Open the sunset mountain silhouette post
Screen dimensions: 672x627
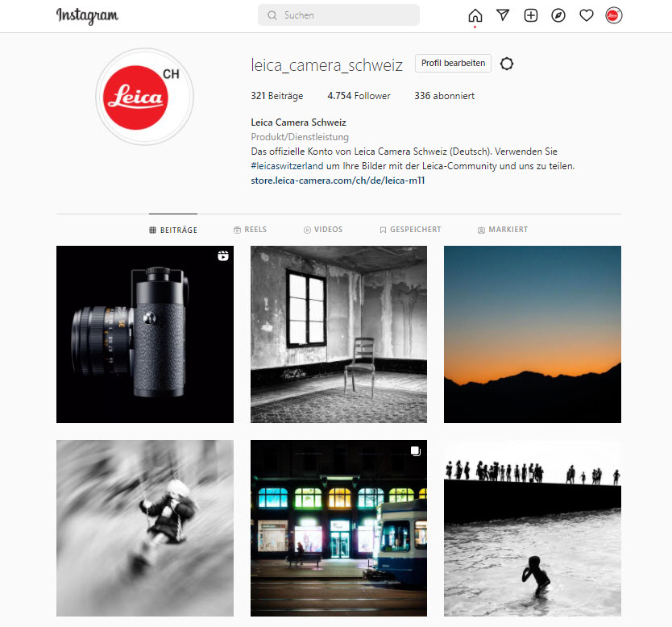(x=533, y=334)
